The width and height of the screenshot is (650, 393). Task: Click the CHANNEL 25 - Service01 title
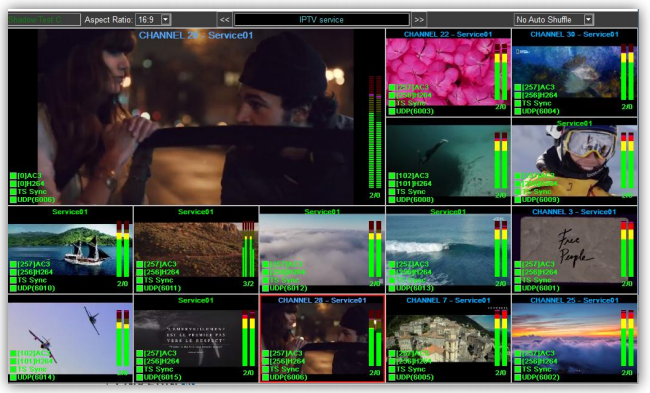point(575,300)
